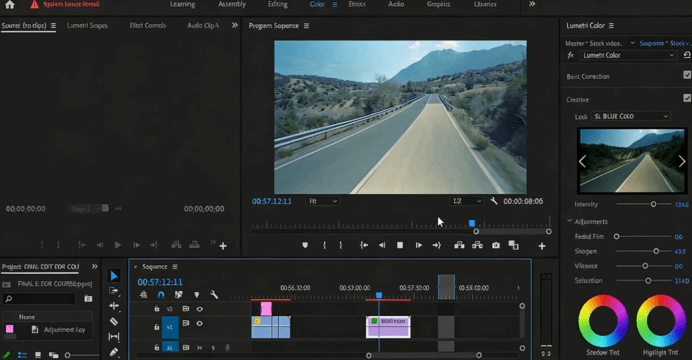
Task: Open the Master clip dropdown arrow
Action: point(632,43)
